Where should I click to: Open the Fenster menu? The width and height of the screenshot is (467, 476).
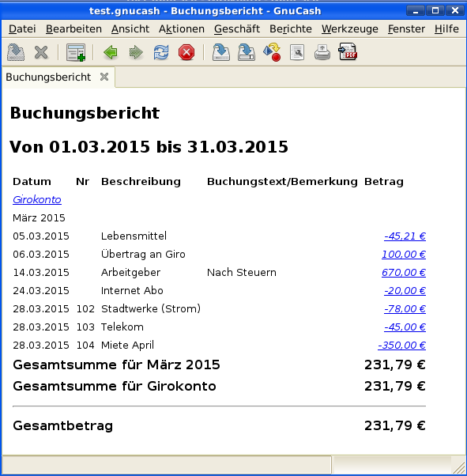coord(406,28)
